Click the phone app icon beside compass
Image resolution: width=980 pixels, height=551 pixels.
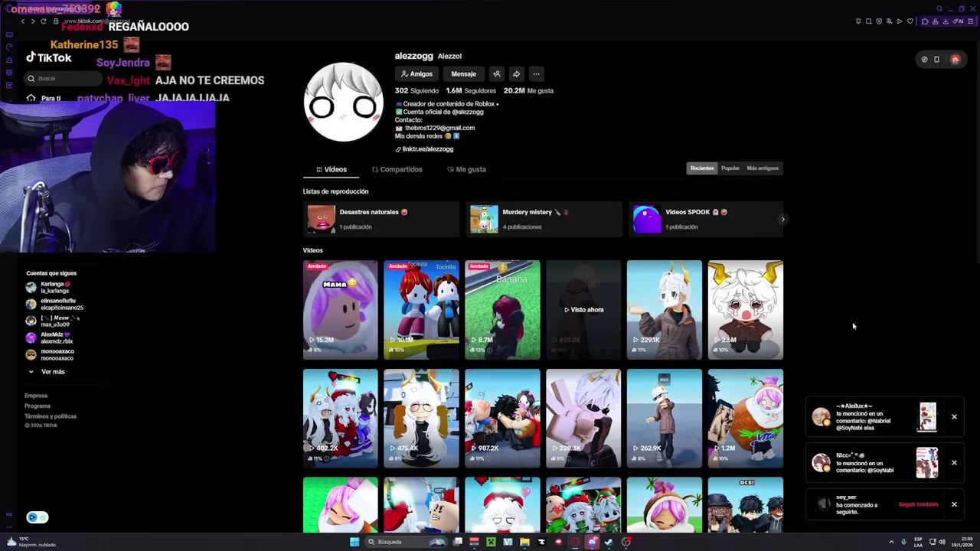936,59
